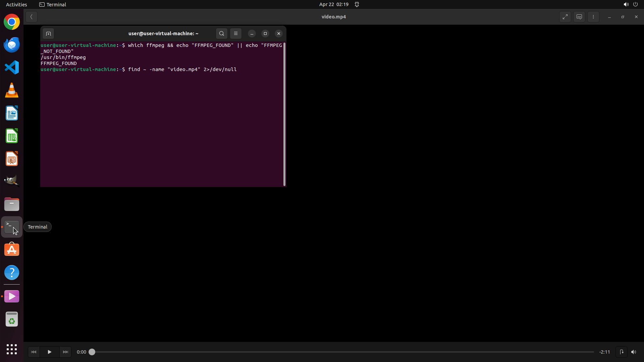Open GIMP from the dock
This screenshot has width=644, height=362.
pos(12,181)
